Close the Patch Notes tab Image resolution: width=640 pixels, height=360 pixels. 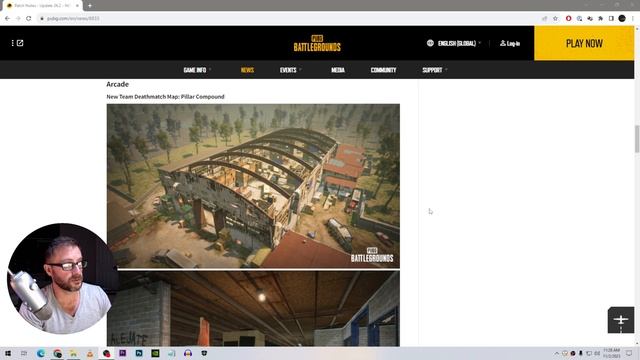[77, 6]
